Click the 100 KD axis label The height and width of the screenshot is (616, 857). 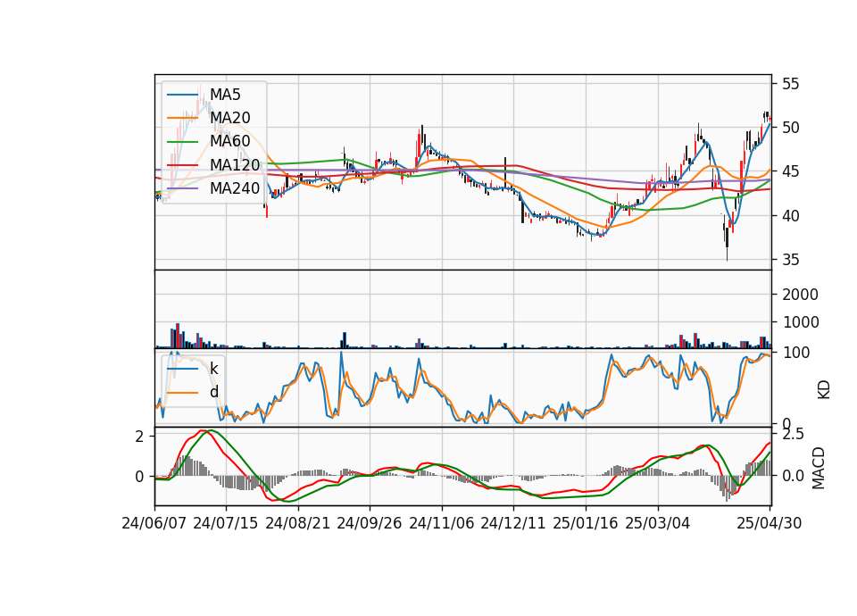[x=796, y=354]
